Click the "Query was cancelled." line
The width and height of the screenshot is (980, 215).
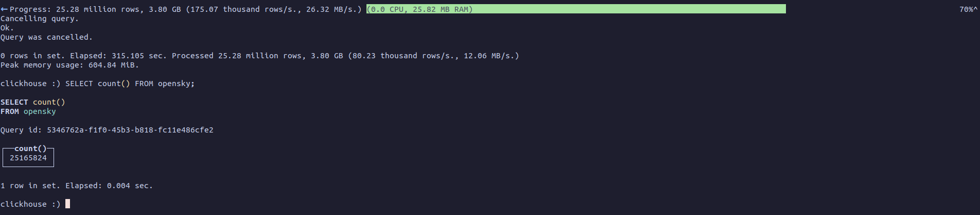[46, 37]
